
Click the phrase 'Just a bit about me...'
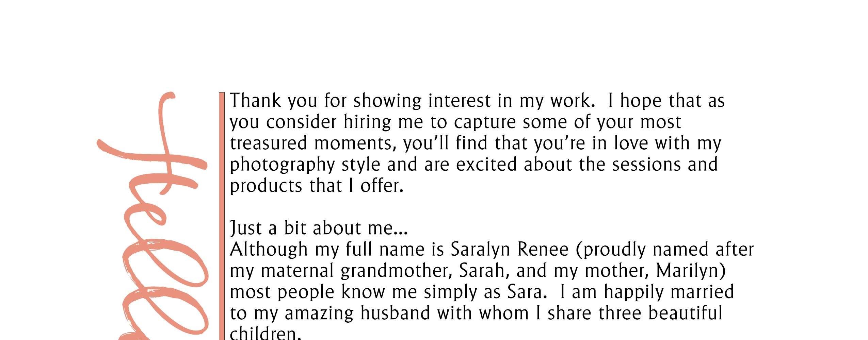point(319,228)
